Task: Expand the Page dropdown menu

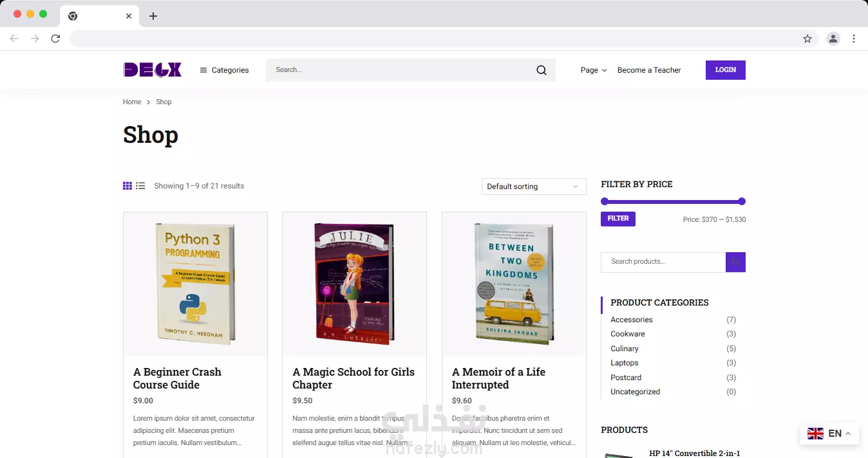Action: coord(594,70)
